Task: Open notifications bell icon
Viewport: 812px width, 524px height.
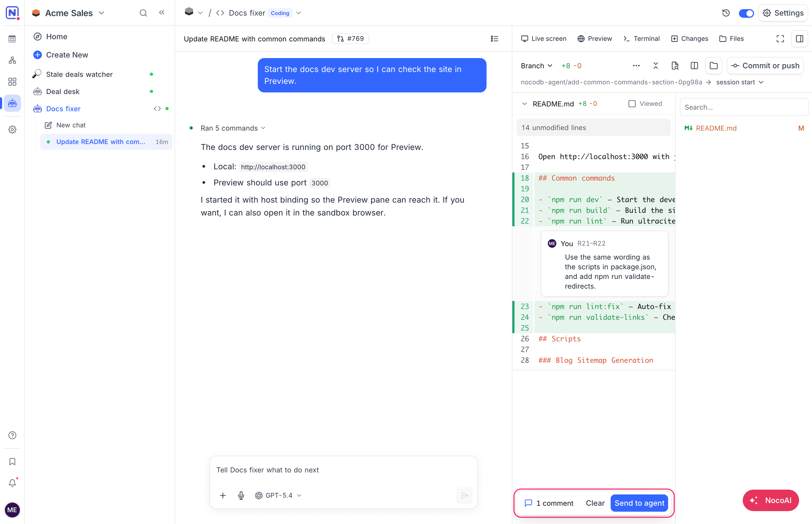Action: point(12,483)
